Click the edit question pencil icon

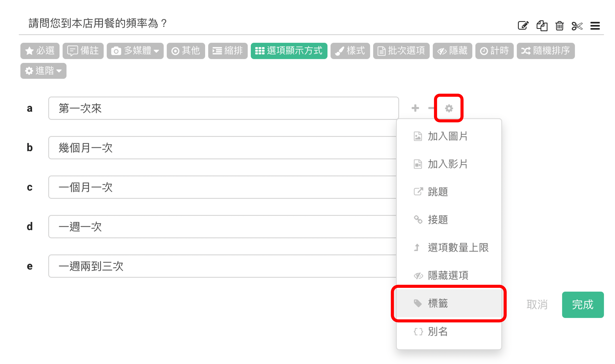(523, 26)
